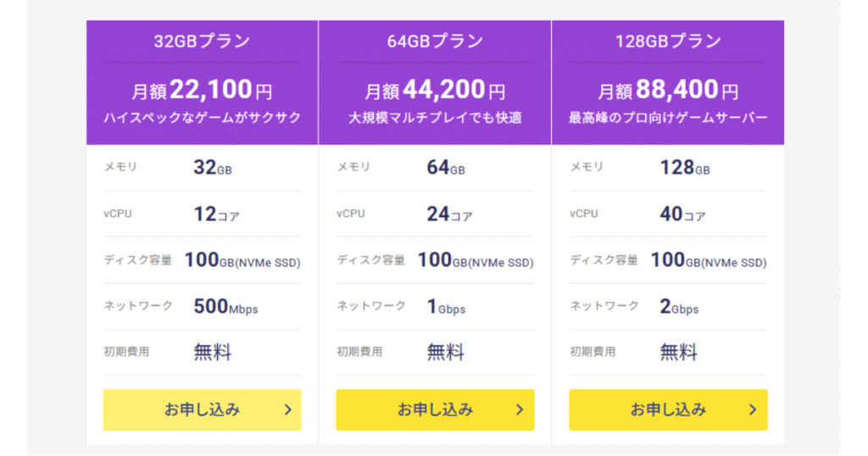The height and width of the screenshot is (456, 868).
Task: Click the 32GBプラン お申し込み button
Action: 202,410
